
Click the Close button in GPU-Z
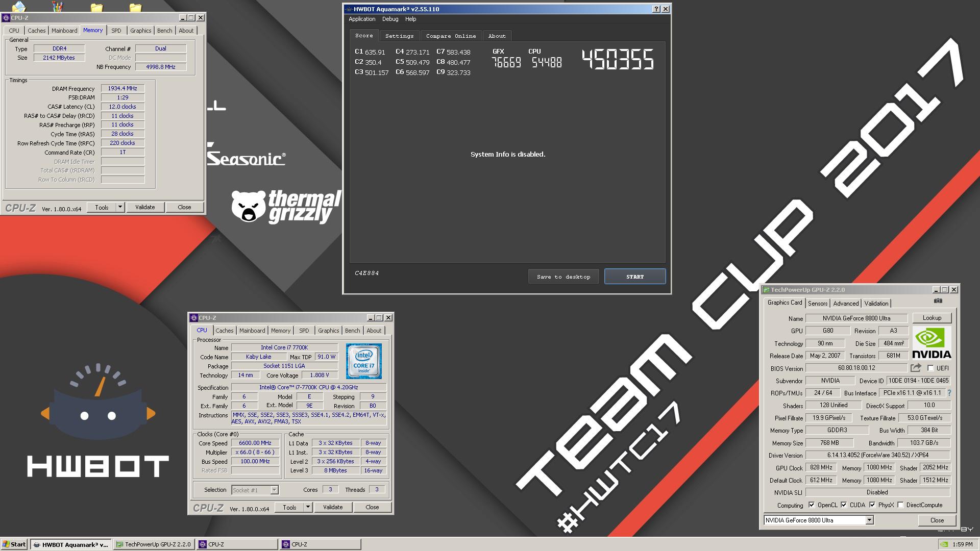(937, 520)
